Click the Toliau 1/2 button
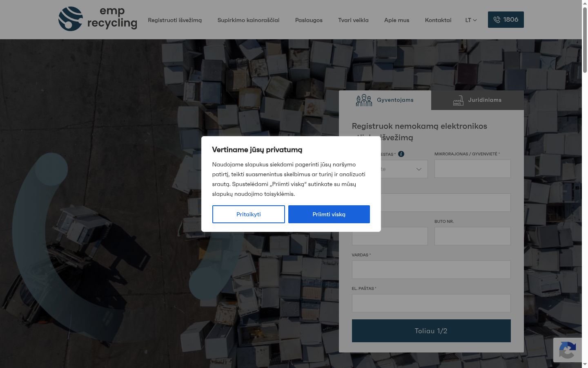The image size is (588, 368). [x=431, y=331]
